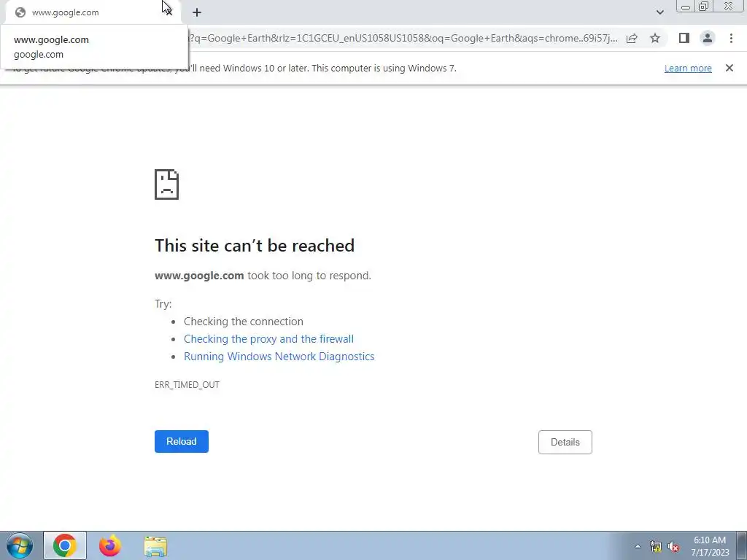Launch Firefox from the taskbar

pos(110,545)
